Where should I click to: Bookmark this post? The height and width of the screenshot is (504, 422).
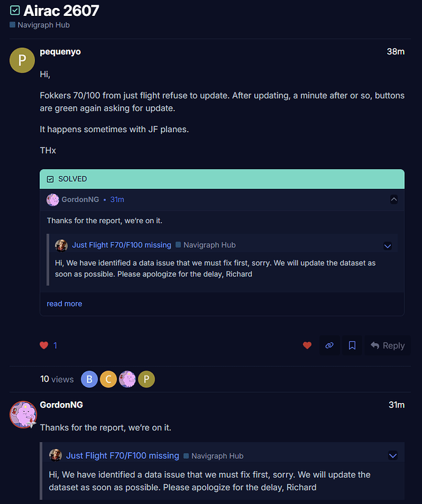tap(352, 345)
